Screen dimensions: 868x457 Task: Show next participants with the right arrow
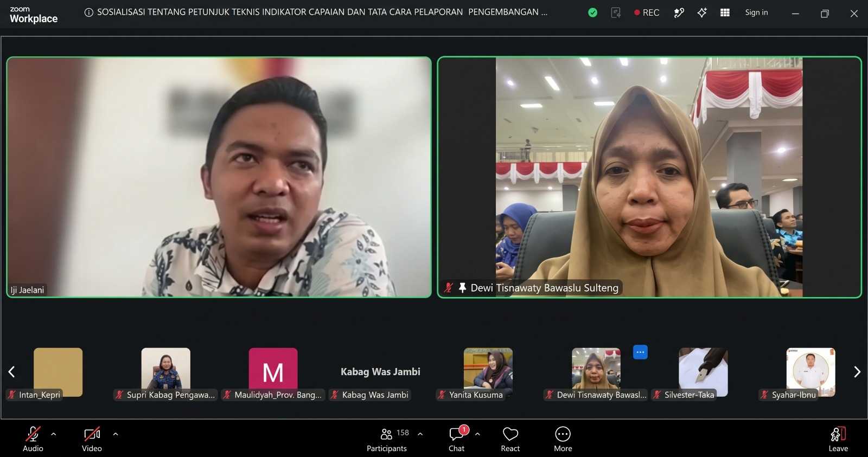857,372
